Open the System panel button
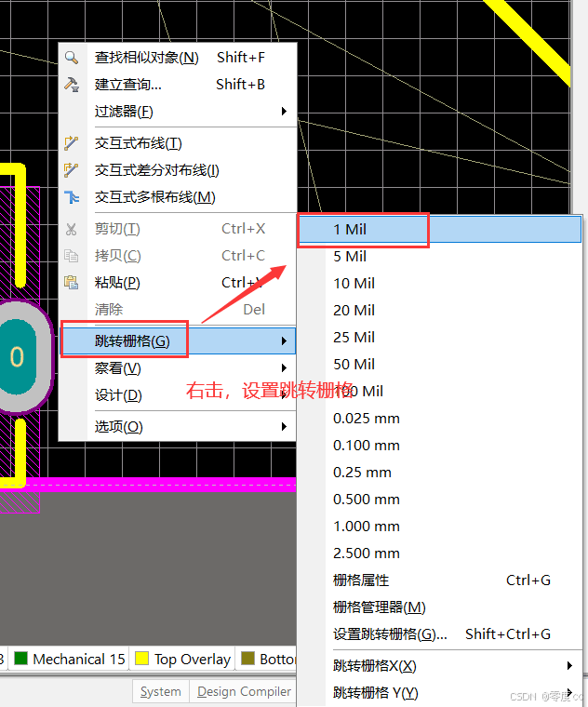This screenshot has width=588, height=707. [161, 692]
